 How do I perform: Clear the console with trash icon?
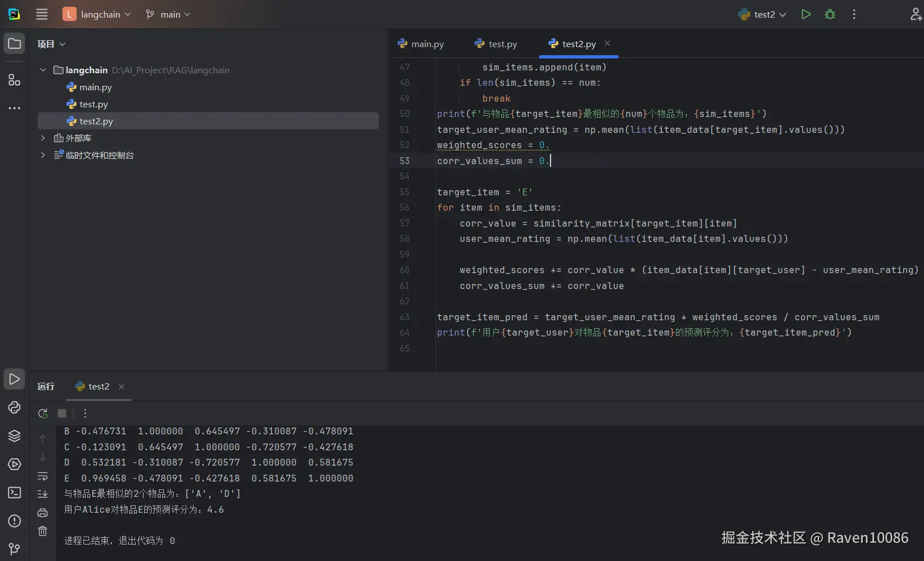(x=43, y=531)
